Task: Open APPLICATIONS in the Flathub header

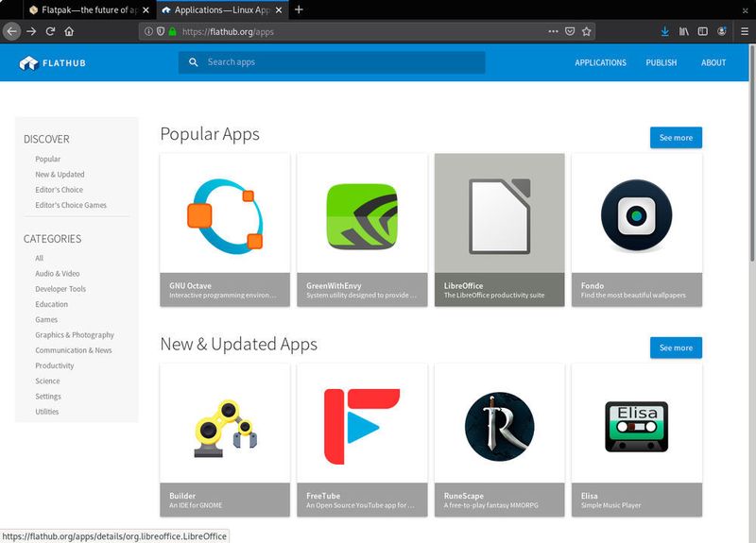Action: tap(600, 62)
